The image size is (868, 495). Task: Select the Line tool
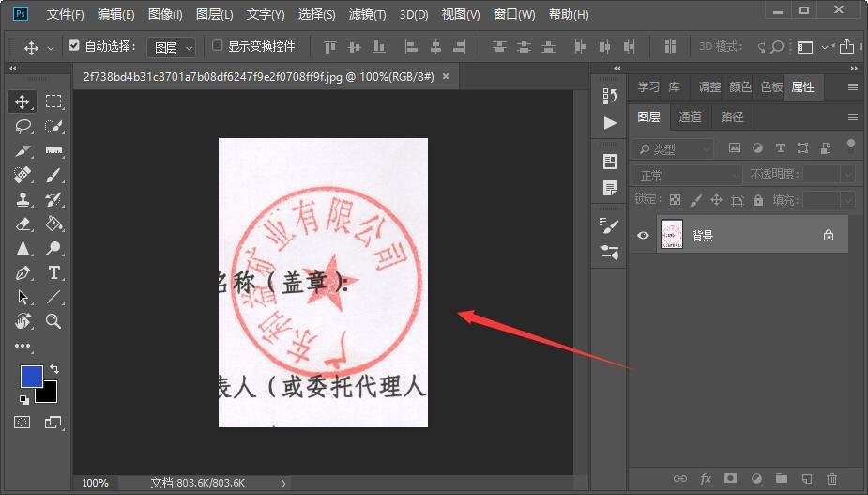coord(53,297)
